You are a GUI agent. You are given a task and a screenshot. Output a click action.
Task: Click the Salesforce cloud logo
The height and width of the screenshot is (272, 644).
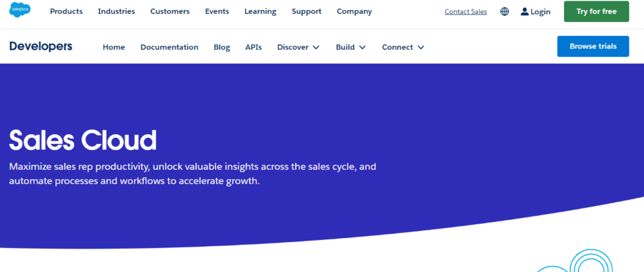pyautogui.click(x=19, y=10)
